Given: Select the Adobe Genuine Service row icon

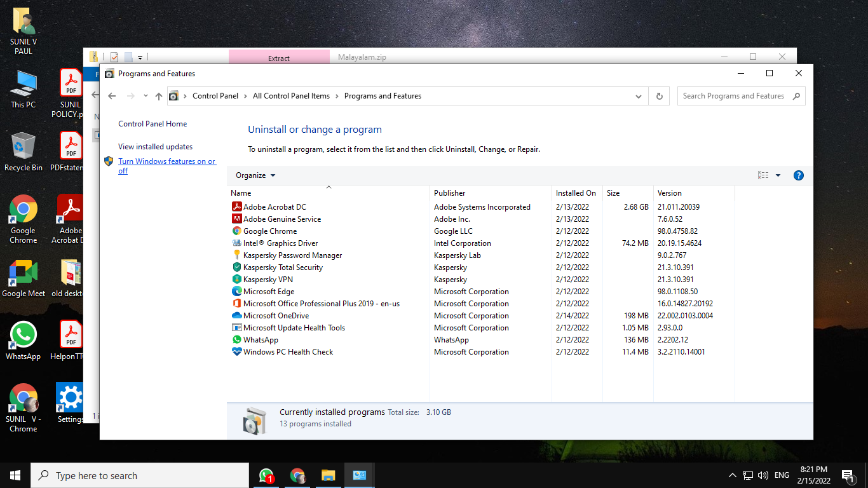Looking at the screenshot, I should pyautogui.click(x=237, y=219).
